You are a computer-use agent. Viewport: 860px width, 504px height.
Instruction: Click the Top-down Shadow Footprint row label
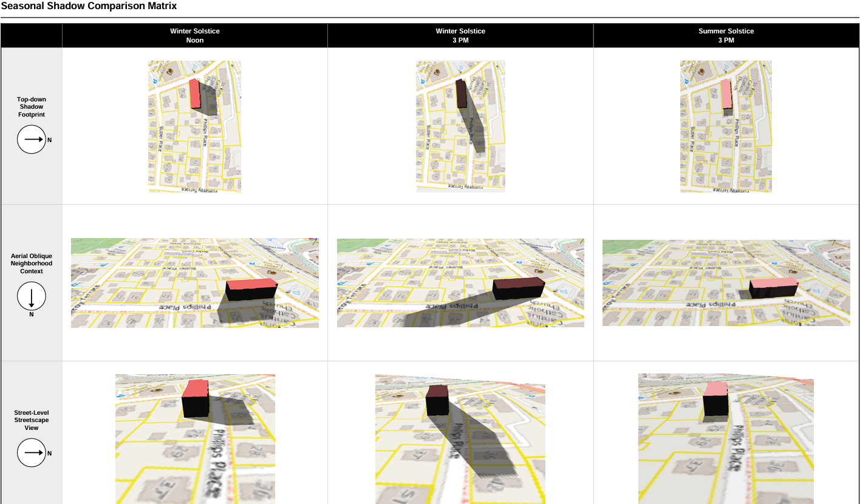tap(32, 107)
